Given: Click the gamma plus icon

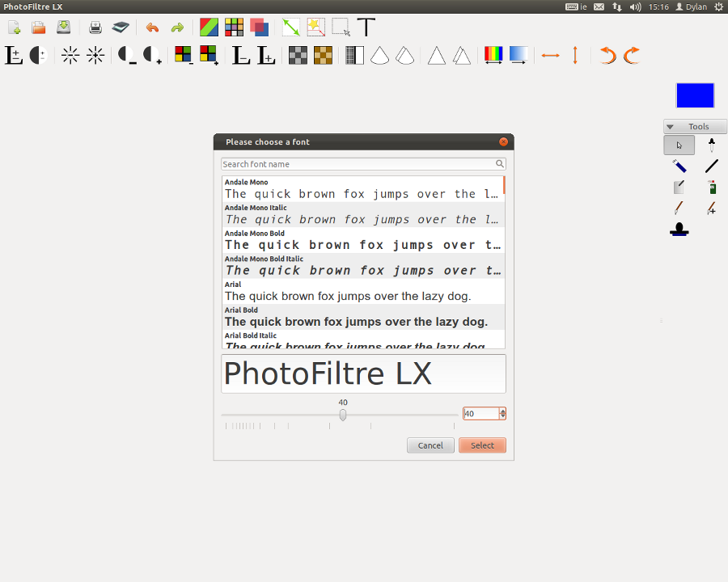Looking at the screenshot, I should point(266,55).
